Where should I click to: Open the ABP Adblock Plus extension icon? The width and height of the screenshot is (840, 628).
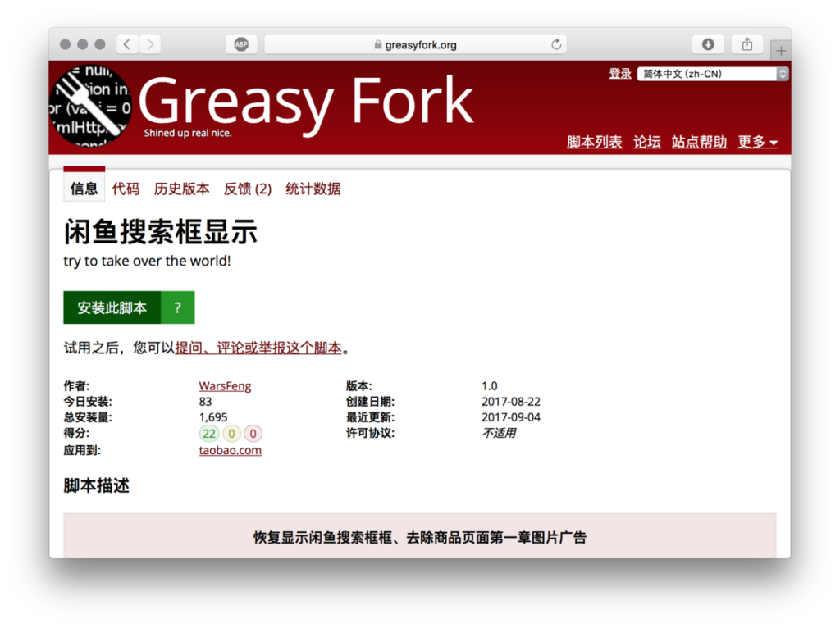(242, 44)
